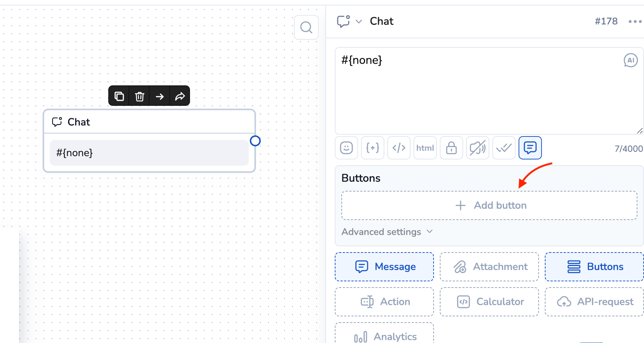Click the Chat block output connector circle
Viewport: 644px width, 343px height.
pyautogui.click(x=255, y=141)
